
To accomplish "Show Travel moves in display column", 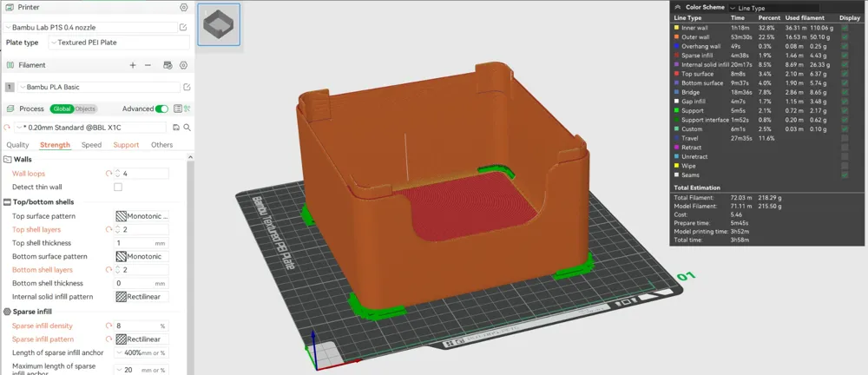I will click(845, 139).
